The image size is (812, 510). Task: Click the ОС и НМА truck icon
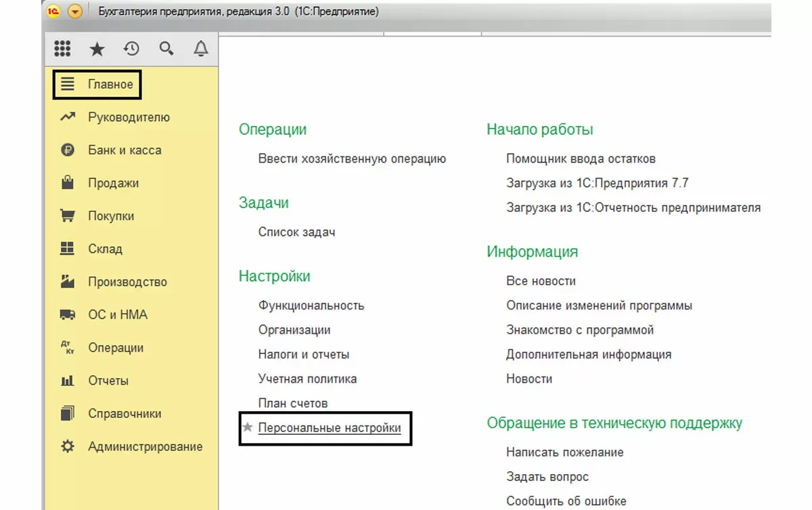68,314
